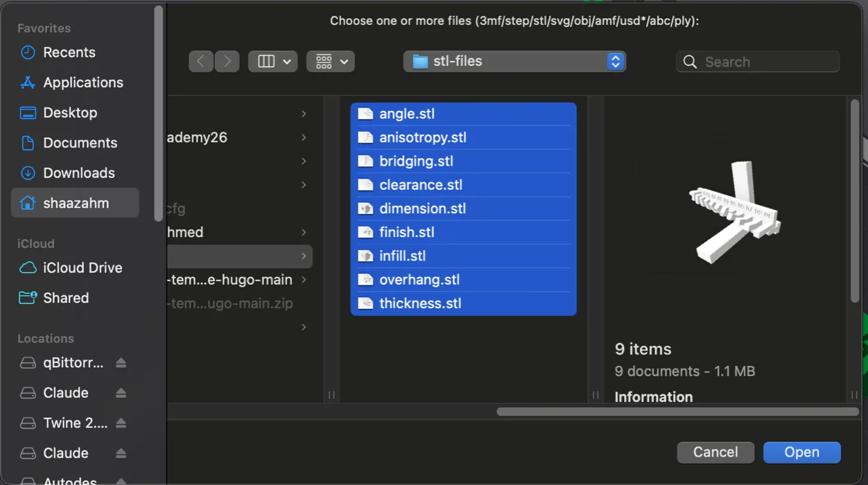Select the Twine 2.... drive location

pos(62,423)
